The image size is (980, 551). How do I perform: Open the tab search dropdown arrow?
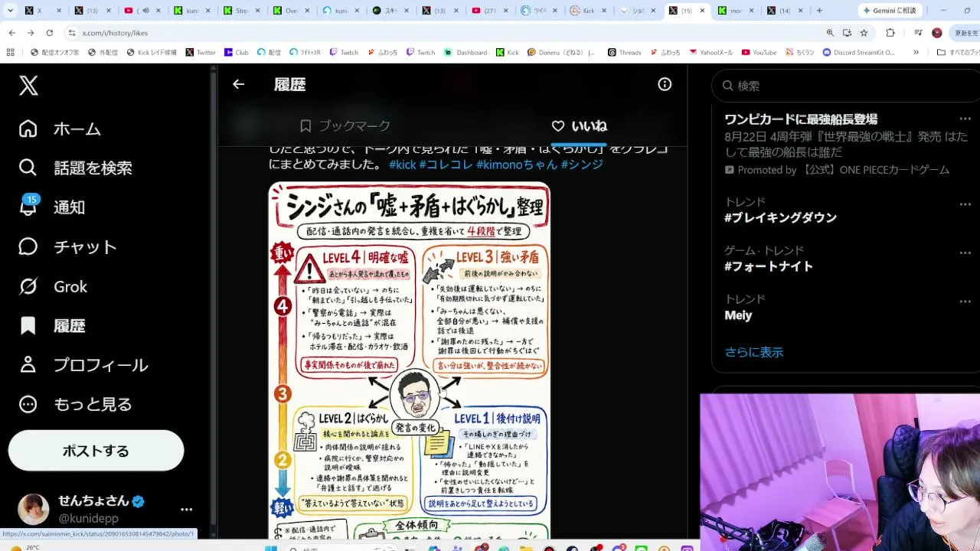click(x=11, y=11)
